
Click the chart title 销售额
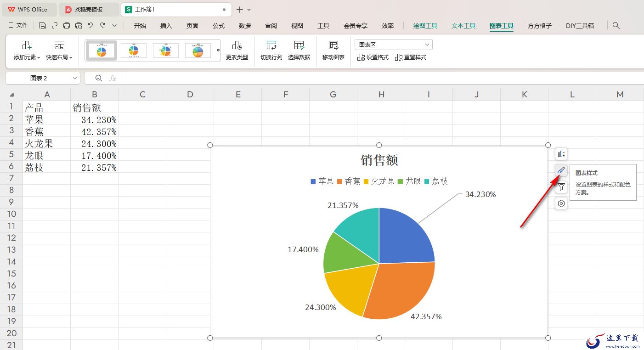pyautogui.click(x=379, y=160)
